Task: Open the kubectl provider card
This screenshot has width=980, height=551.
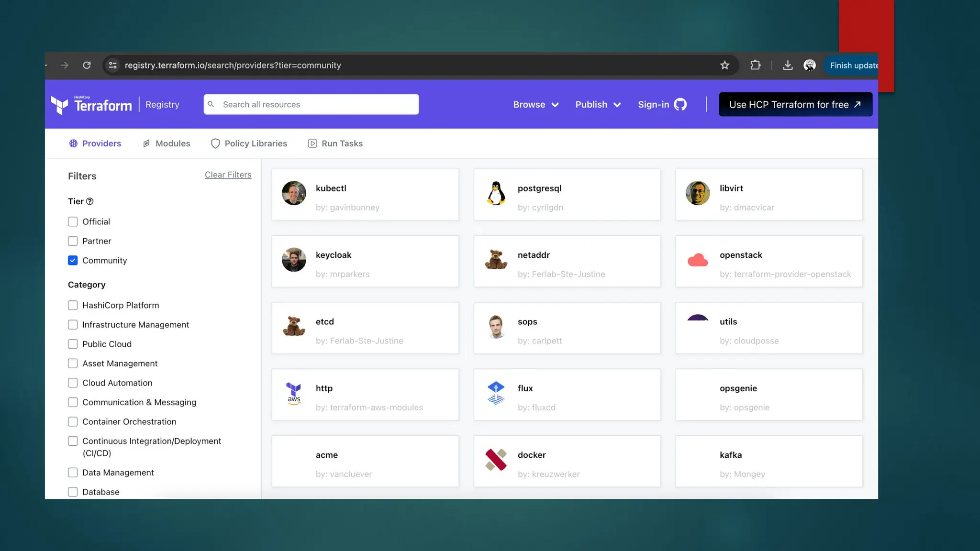Action: tap(365, 195)
